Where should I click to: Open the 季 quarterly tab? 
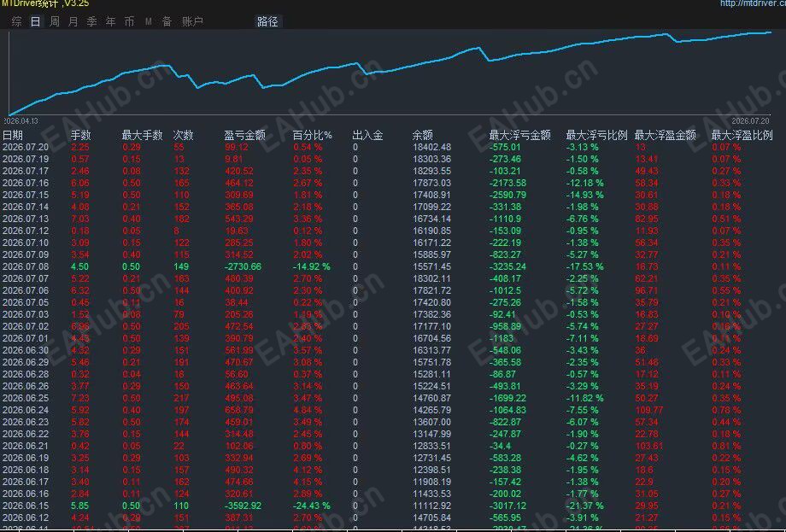(x=91, y=21)
